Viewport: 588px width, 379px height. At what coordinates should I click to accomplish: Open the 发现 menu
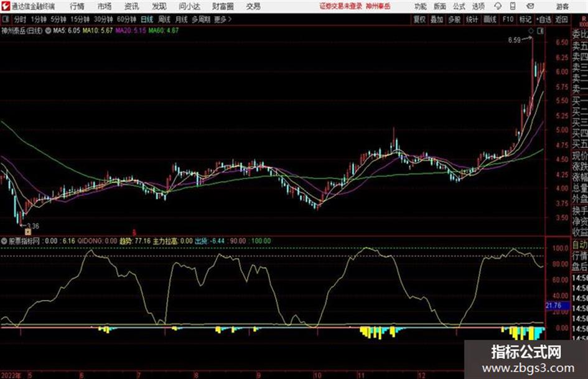(159, 6)
